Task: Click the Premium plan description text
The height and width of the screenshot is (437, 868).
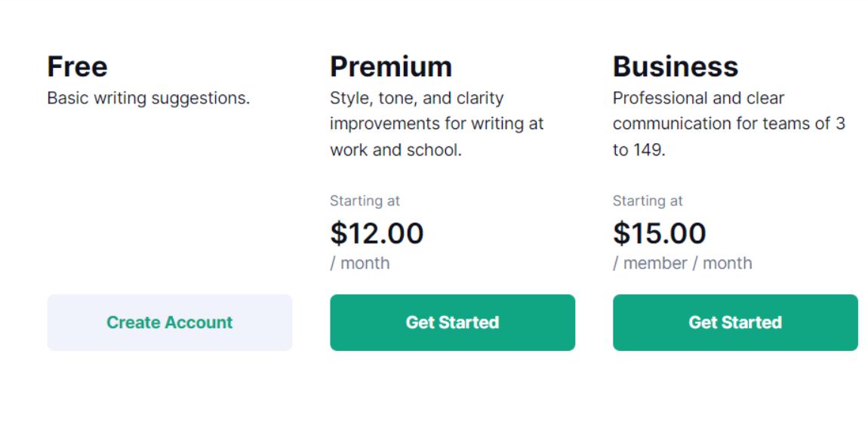Action: (x=436, y=123)
